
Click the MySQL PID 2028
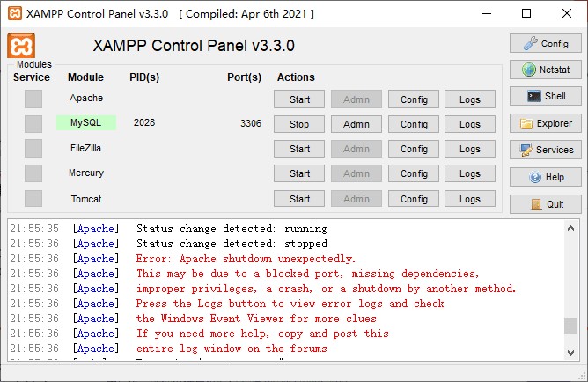coord(144,122)
